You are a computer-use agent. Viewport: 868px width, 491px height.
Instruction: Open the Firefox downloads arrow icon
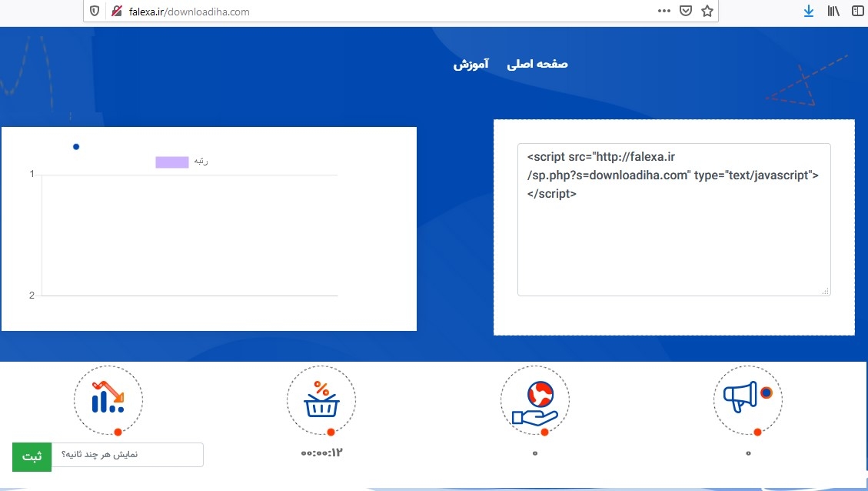coord(808,12)
